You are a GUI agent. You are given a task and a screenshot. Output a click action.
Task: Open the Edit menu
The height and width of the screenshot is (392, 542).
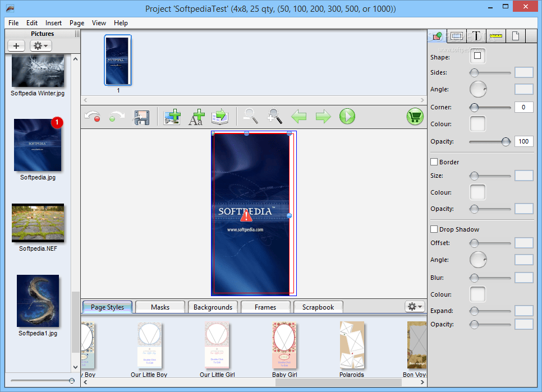pos(32,23)
